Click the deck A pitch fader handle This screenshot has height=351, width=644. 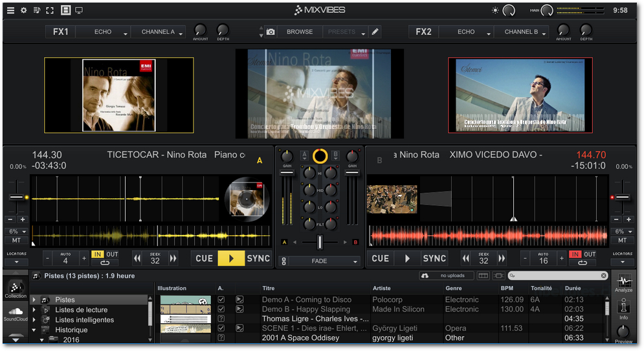16,198
